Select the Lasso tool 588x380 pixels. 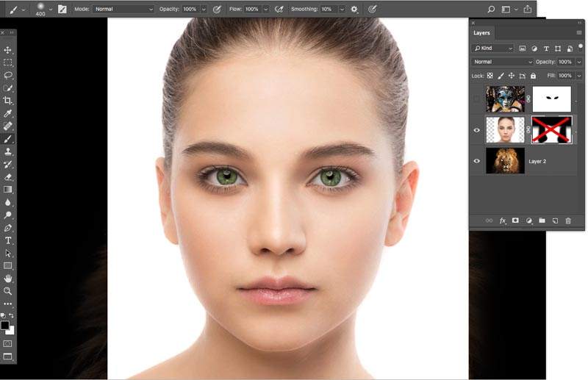(7, 76)
